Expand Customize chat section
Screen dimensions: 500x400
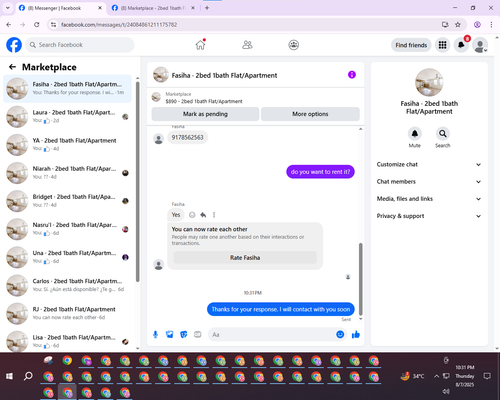pos(429,164)
